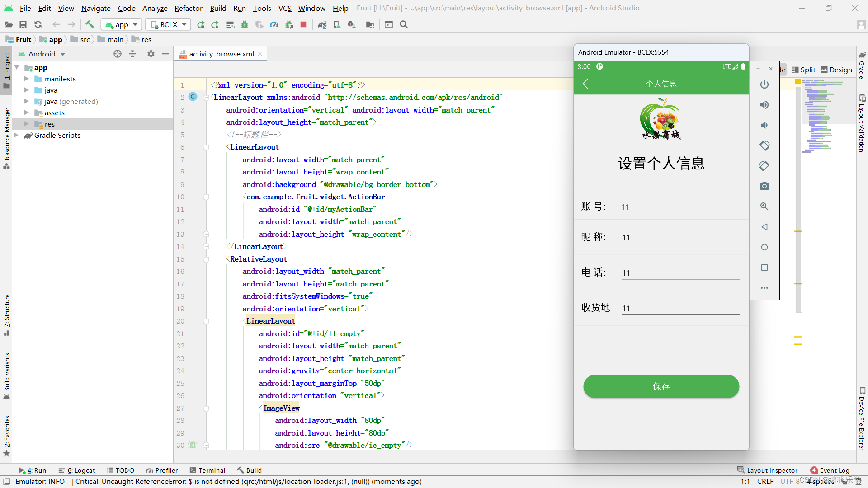Click the 昵称 input field
Screen dimensions: 868x488
tap(680, 237)
